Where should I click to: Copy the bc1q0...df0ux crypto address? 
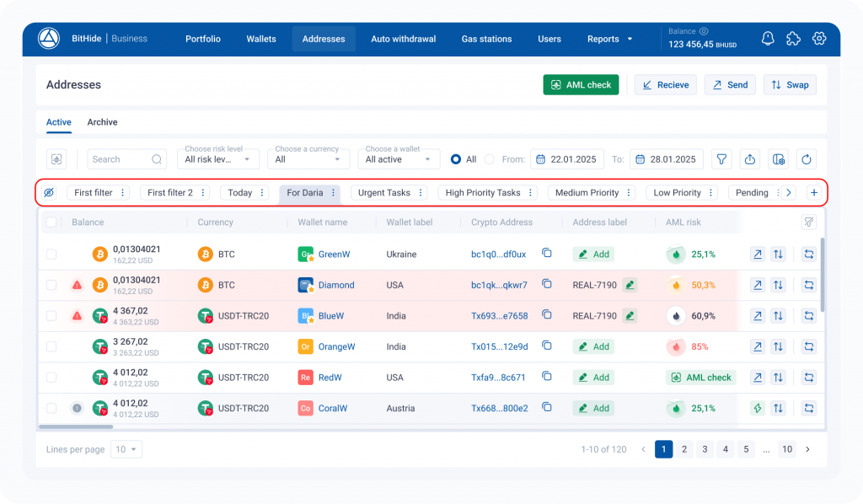tap(546, 254)
